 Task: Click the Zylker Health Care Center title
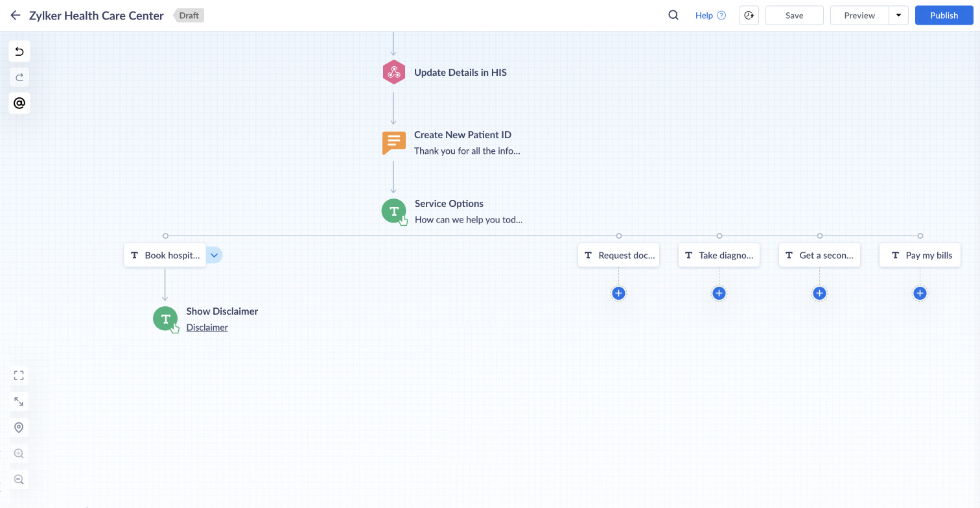pos(97,16)
